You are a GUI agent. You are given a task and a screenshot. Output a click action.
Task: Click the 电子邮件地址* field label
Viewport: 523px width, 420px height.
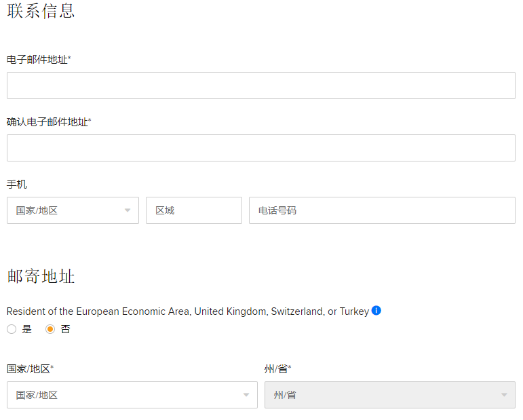pos(39,60)
